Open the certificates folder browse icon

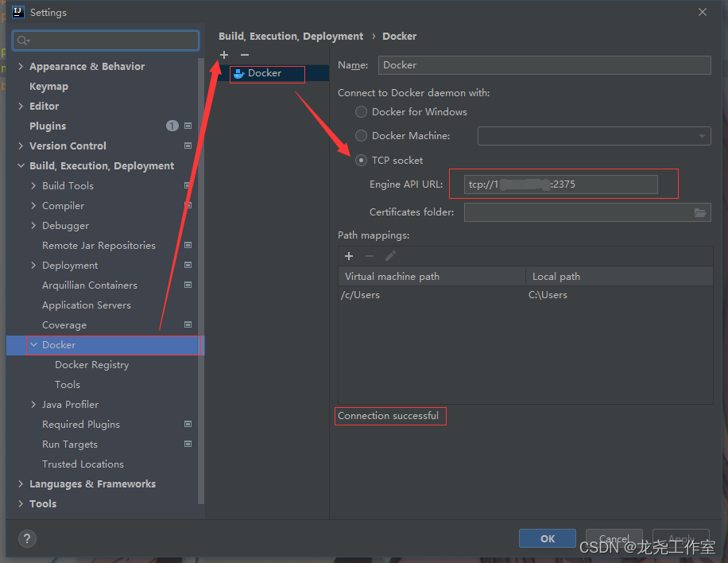click(700, 212)
